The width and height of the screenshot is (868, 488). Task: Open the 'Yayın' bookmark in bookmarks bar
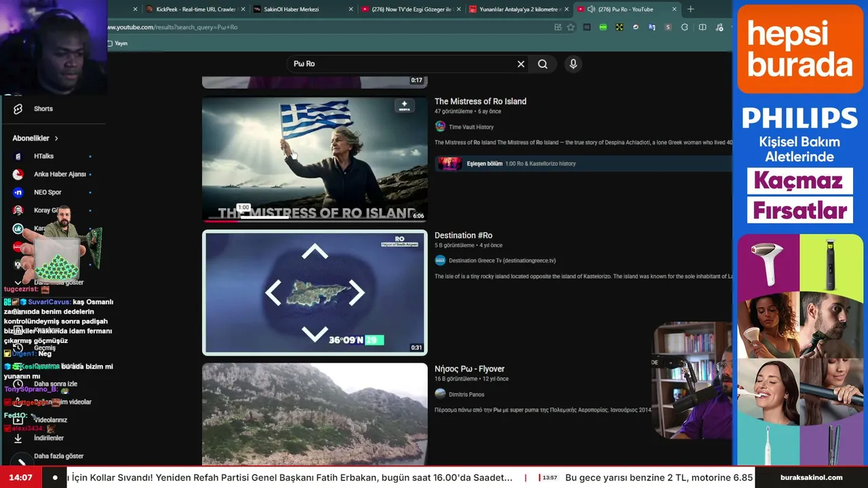(117, 43)
